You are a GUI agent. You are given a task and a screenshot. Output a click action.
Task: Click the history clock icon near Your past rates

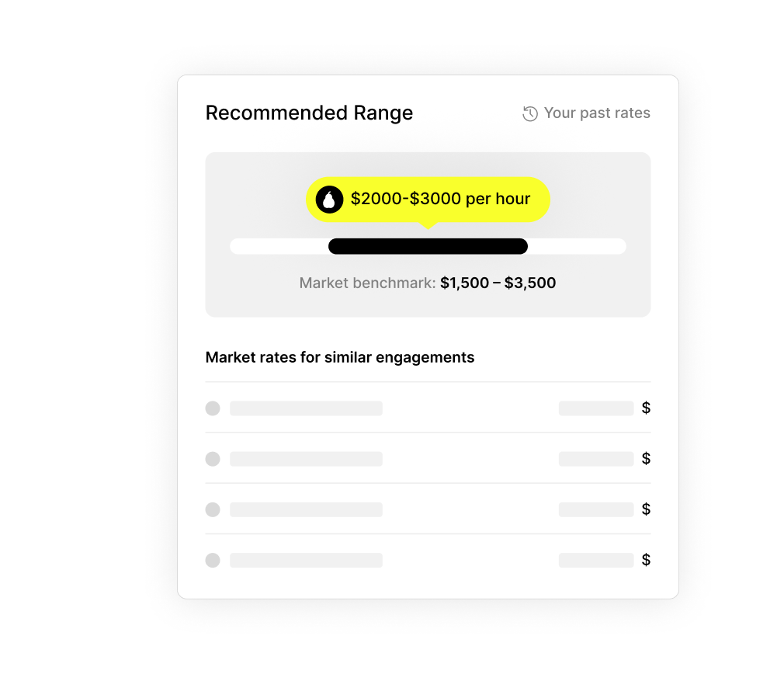coord(529,113)
